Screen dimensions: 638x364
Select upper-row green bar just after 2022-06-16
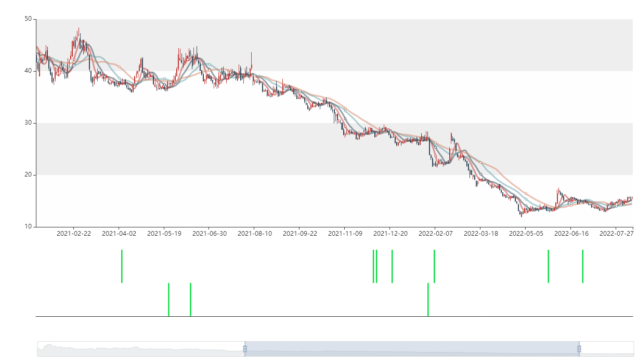tap(582, 266)
